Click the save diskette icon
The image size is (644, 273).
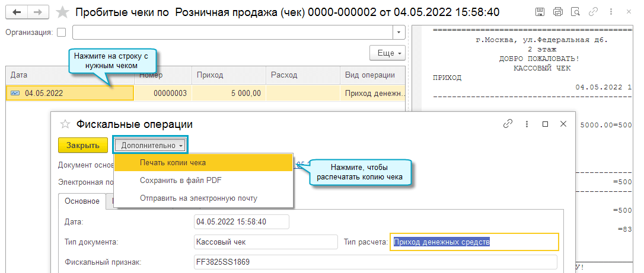coord(540,12)
